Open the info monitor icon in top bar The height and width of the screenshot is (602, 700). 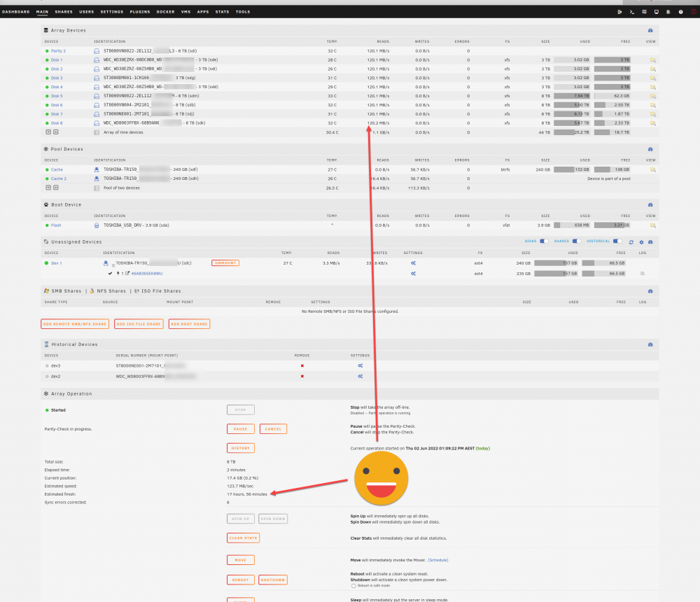coord(657,12)
